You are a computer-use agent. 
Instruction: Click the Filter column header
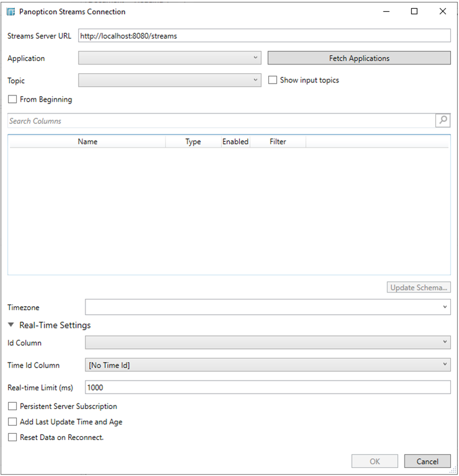(278, 141)
